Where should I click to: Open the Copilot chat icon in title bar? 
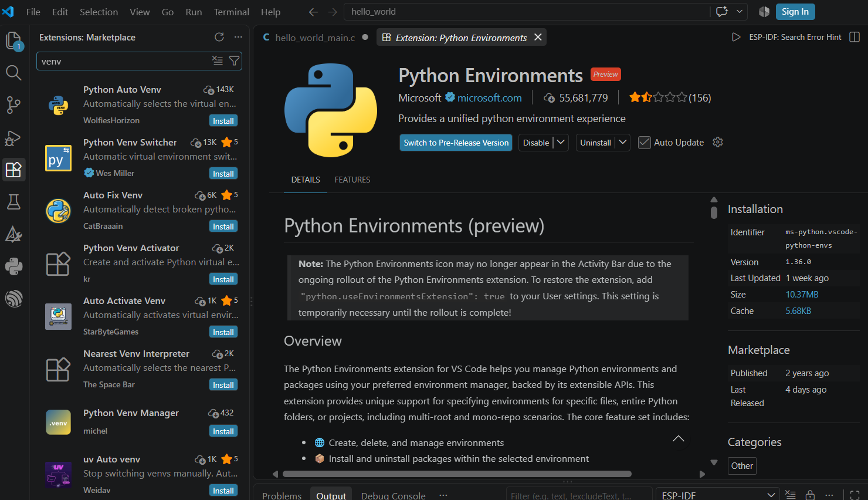point(722,11)
